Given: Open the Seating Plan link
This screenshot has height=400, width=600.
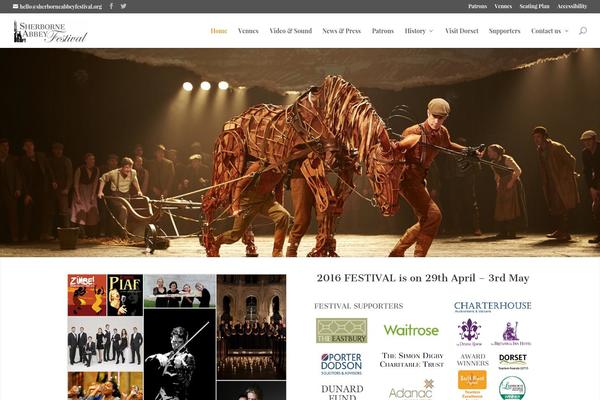Looking at the screenshot, I should click(x=534, y=6).
